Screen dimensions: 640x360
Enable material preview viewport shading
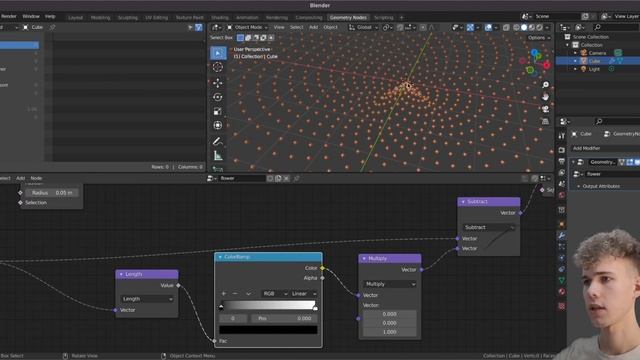click(532, 27)
